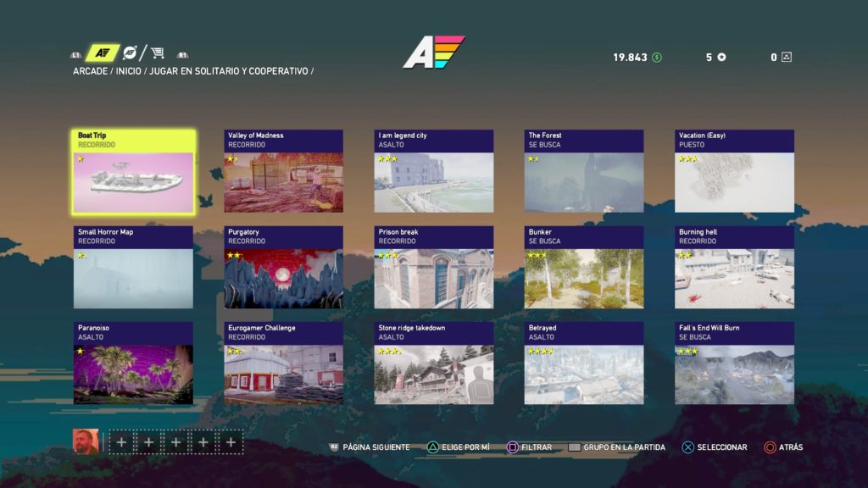
Task: Click the group members counter icon
Action: 786,57
